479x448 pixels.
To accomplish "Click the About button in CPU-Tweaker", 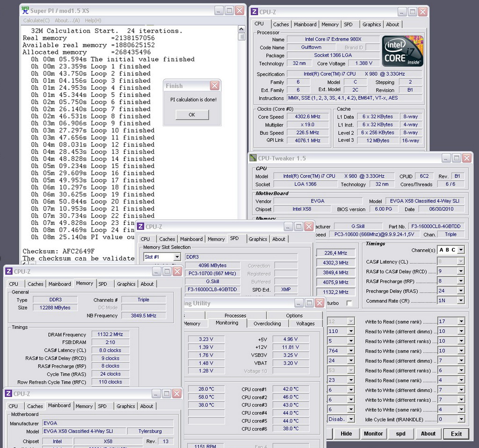I will tap(428, 434).
